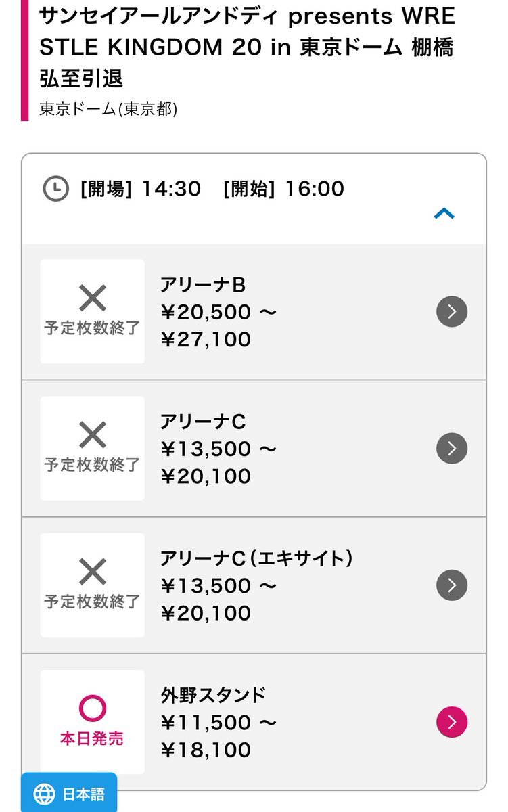Image resolution: width=508 pixels, height=812 pixels.
Task: Click the clock icon beside 開場 time
Action: coord(56,188)
